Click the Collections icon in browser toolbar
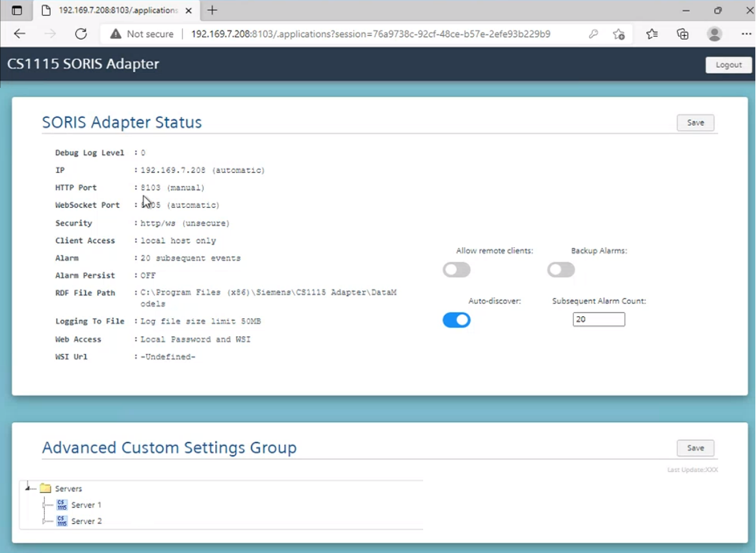756x553 pixels. pos(683,34)
